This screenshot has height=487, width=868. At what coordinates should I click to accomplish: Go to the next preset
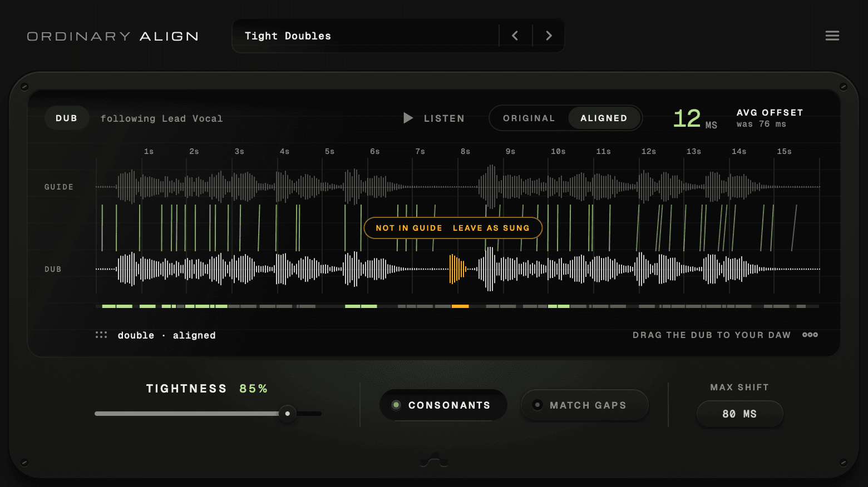549,36
